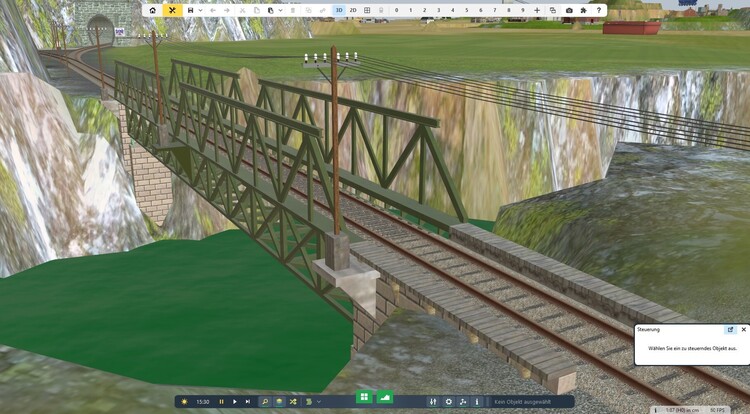Show object info with the i icon
Viewport: 750px width, 414px height.
(476, 402)
